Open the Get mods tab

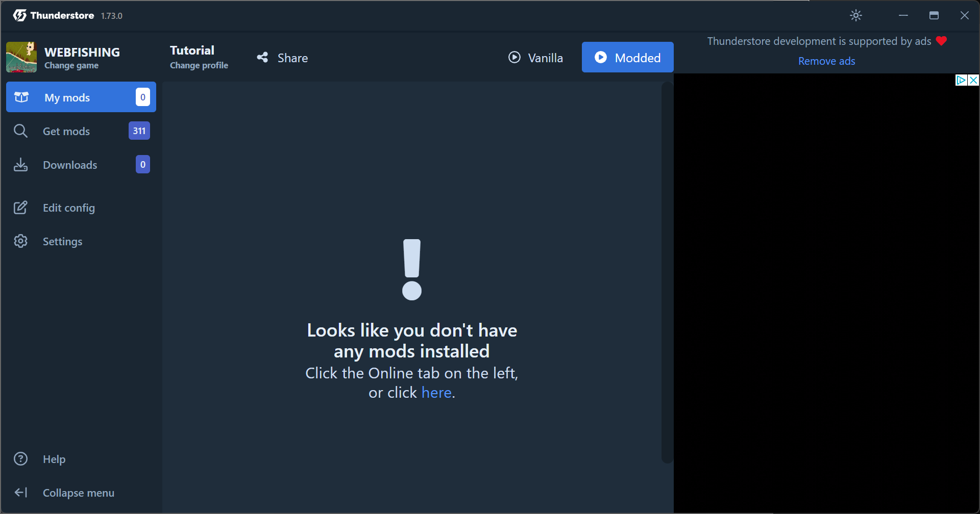pyautogui.click(x=81, y=131)
